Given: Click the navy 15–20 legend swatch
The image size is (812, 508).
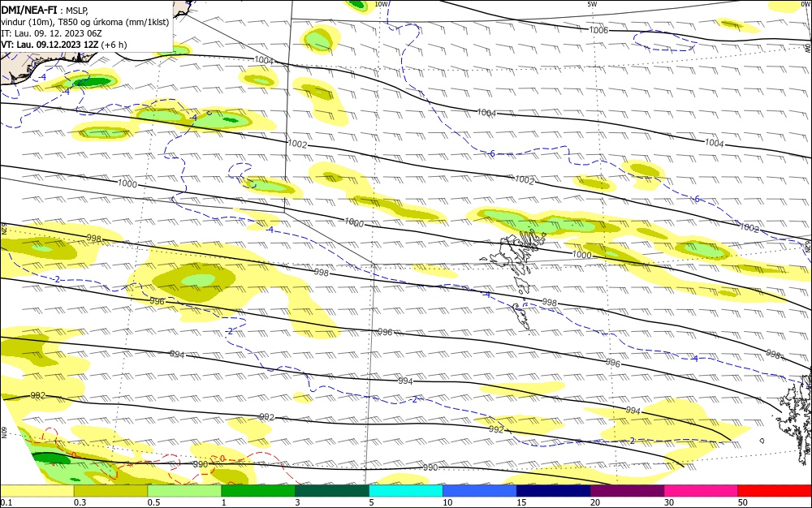Looking at the screenshot, I should click(x=553, y=491).
